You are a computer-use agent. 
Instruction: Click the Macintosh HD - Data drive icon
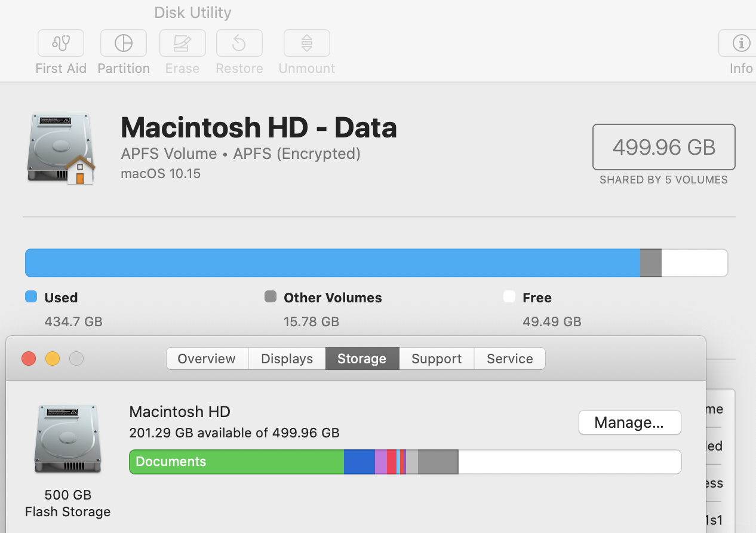click(61, 149)
